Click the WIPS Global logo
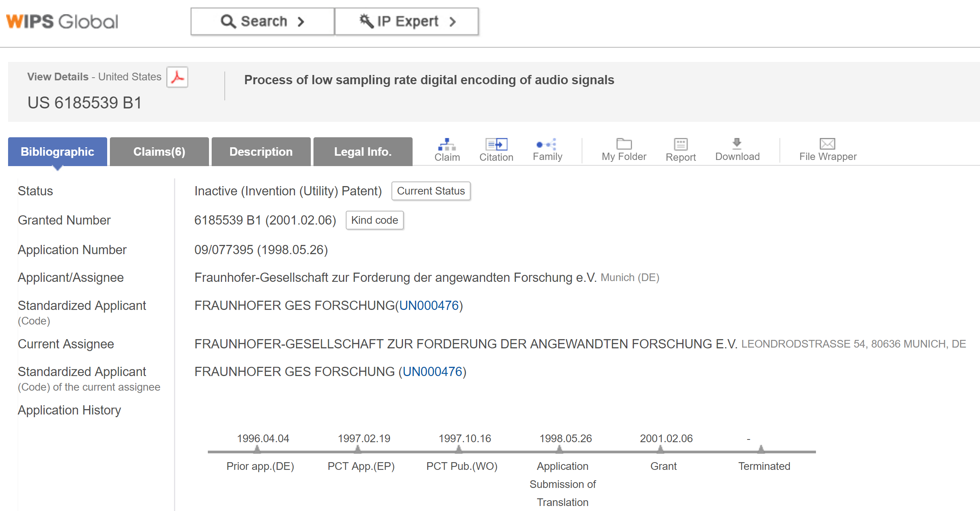The height and width of the screenshot is (511, 980). coord(62,22)
